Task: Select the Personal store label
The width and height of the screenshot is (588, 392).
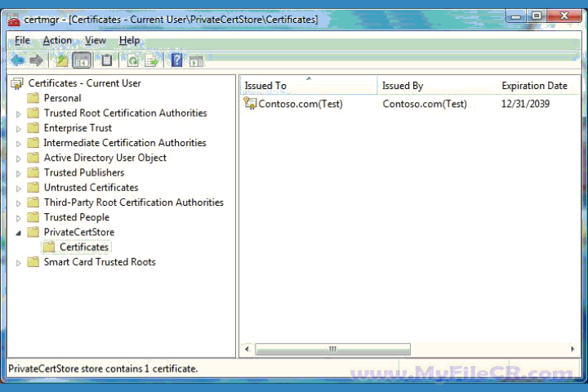Action: 62,98
